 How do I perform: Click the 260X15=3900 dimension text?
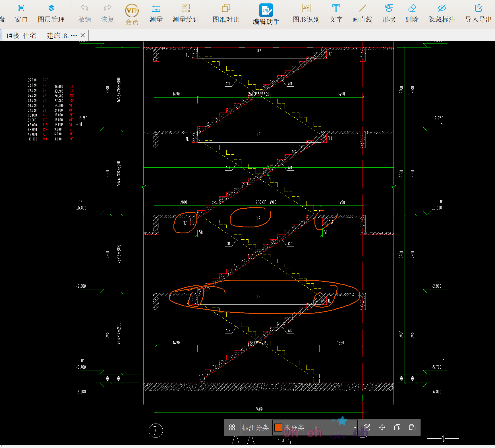point(266,202)
